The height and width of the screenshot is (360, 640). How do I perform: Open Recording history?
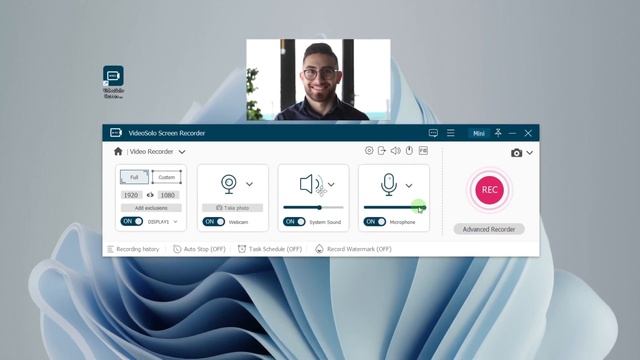point(133,249)
